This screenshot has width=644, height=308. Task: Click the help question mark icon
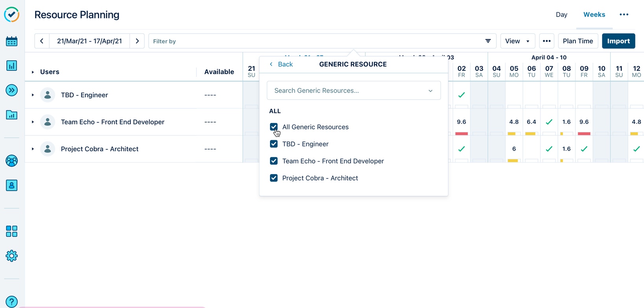(x=11, y=302)
